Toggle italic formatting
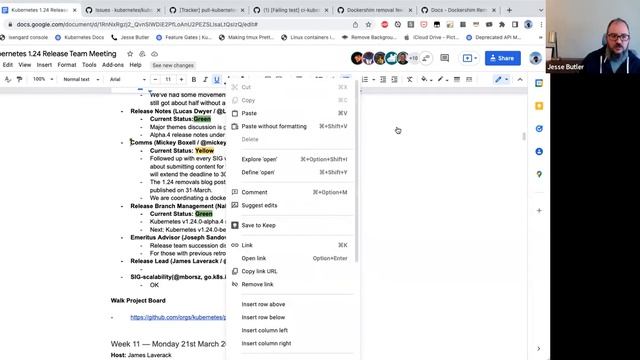The image size is (640, 360). coord(205,80)
